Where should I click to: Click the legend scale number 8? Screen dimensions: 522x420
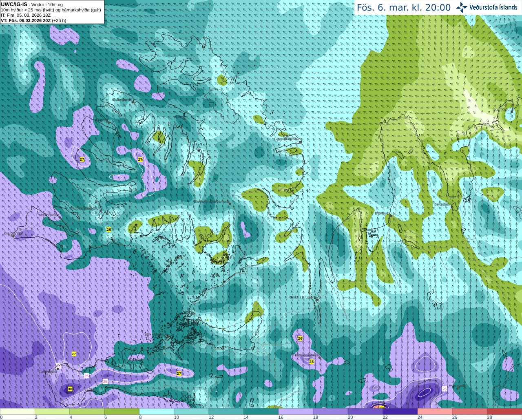coord(140,417)
